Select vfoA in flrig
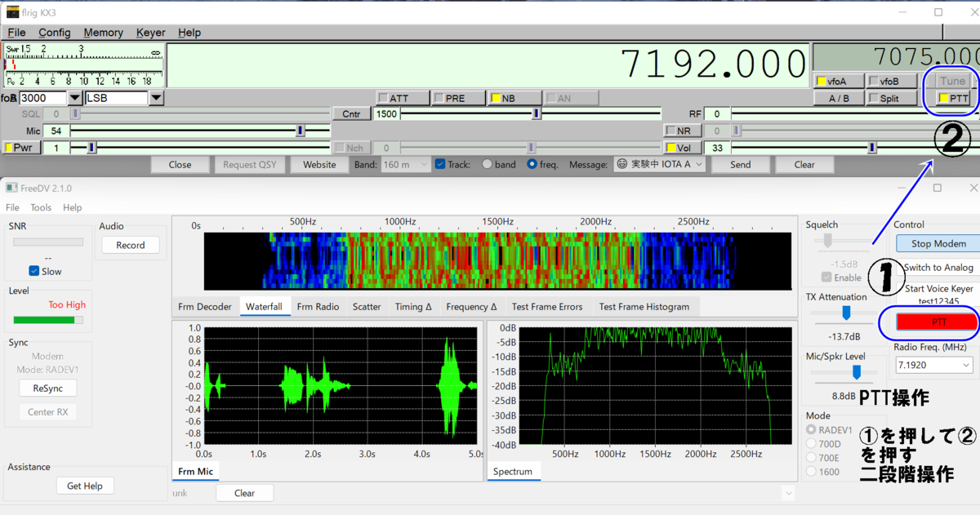The image size is (980, 515). click(x=839, y=82)
